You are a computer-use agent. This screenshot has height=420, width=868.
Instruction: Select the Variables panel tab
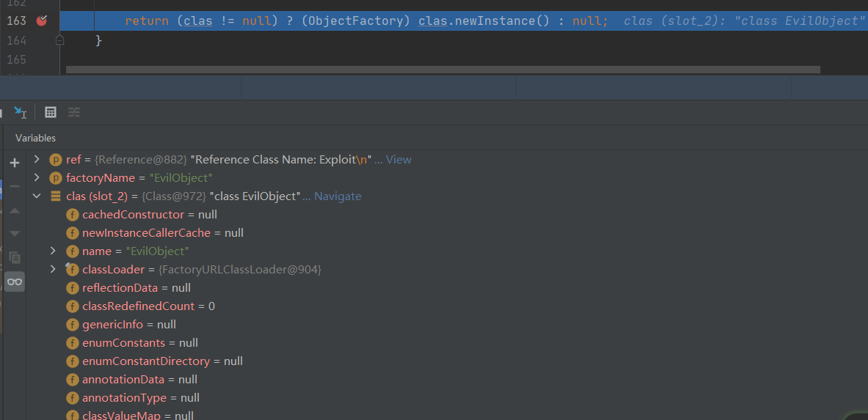click(35, 138)
